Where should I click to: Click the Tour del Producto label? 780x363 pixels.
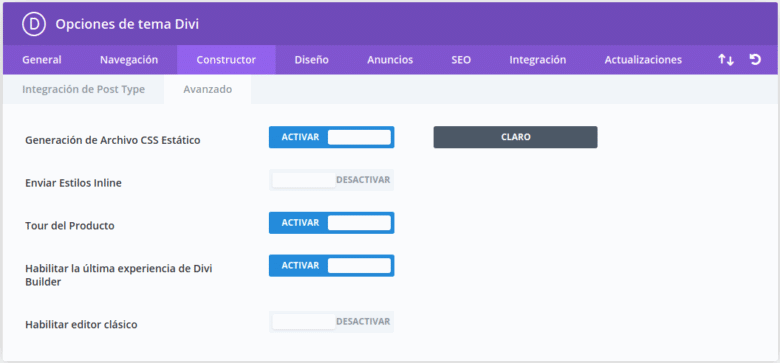70,226
